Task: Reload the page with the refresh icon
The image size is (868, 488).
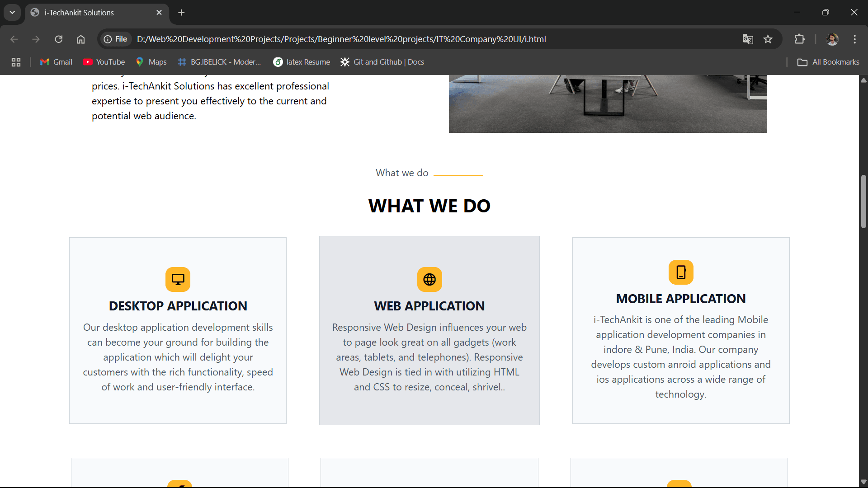Action: (59, 39)
